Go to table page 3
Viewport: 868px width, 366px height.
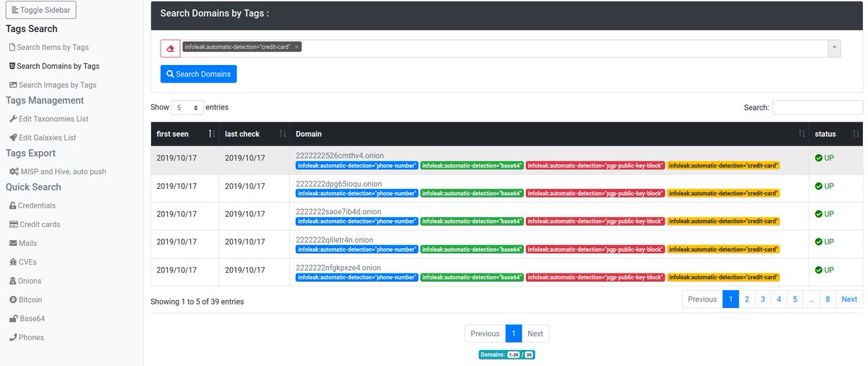click(x=763, y=299)
